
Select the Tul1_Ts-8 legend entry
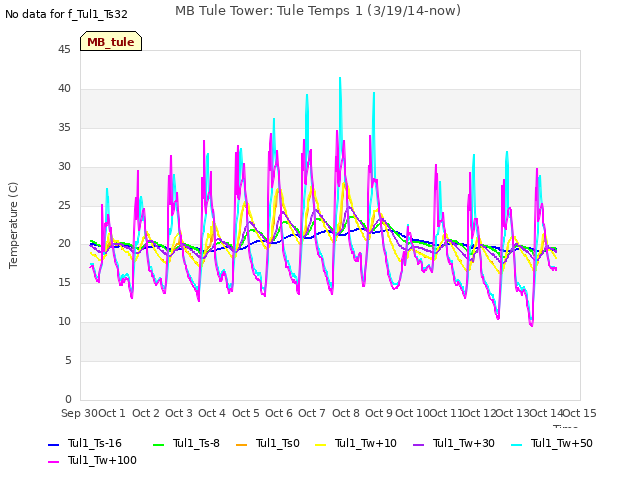(186, 443)
